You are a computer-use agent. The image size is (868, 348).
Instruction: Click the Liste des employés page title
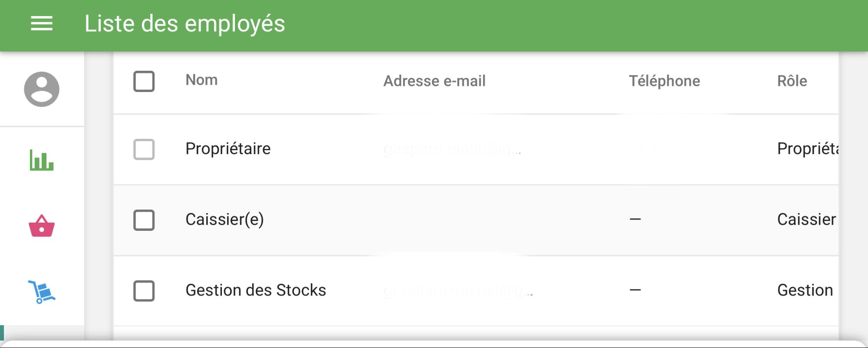coord(185,23)
